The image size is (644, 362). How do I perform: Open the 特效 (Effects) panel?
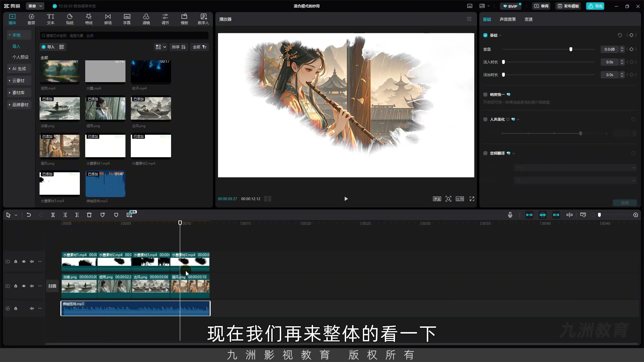coord(89,19)
